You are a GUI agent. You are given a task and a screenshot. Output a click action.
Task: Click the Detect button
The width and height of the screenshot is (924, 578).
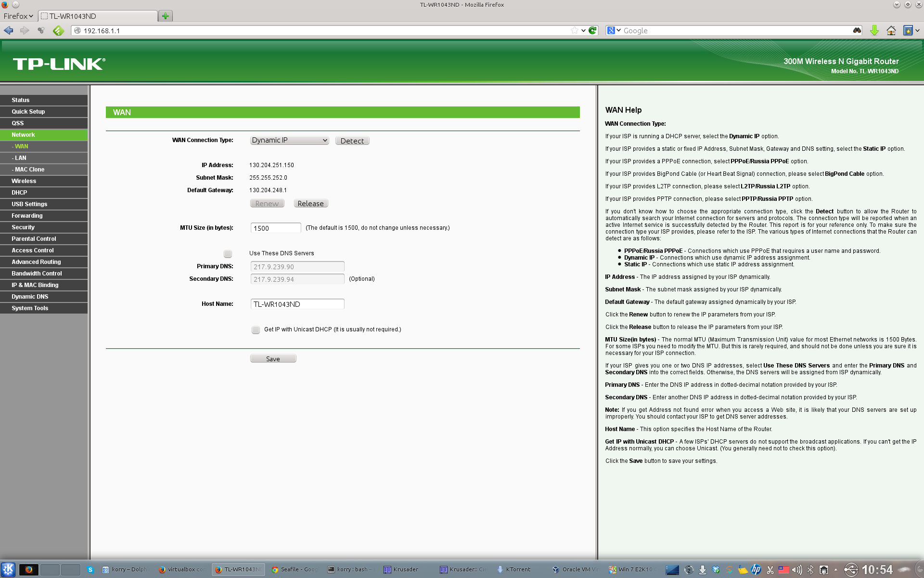[x=352, y=141]
